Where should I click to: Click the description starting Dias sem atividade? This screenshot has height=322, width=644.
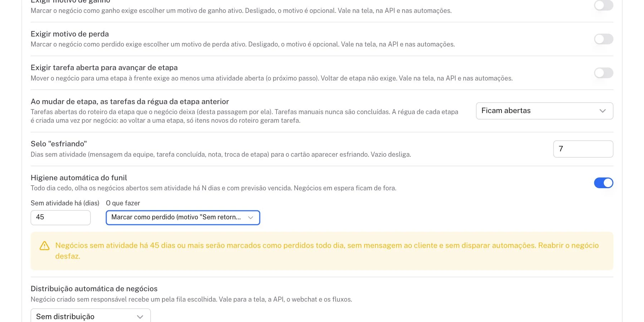pyautogui.click(x=221, y=155)
